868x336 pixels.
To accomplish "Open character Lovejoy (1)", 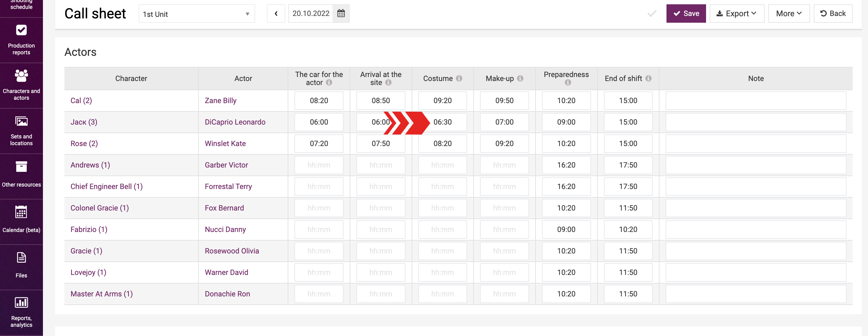I will pos(88,273).
